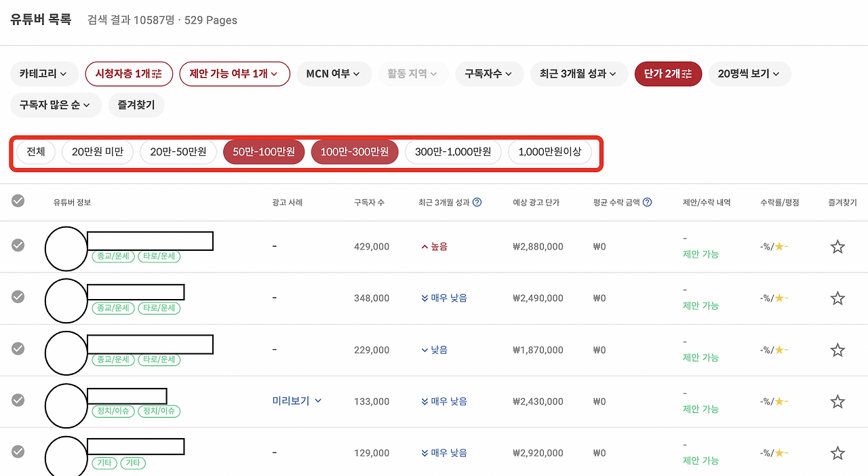Open the 20명씩 보기 page size dropdown

tap(749, 73)
